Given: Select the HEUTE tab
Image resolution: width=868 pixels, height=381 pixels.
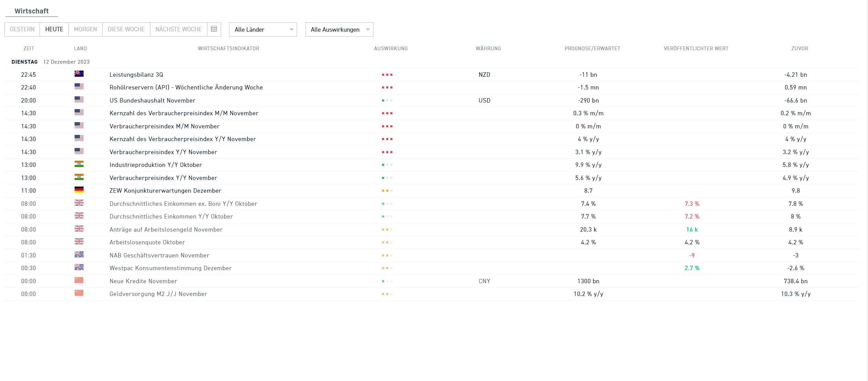Looking at the screenshot, I should point(54,29).
